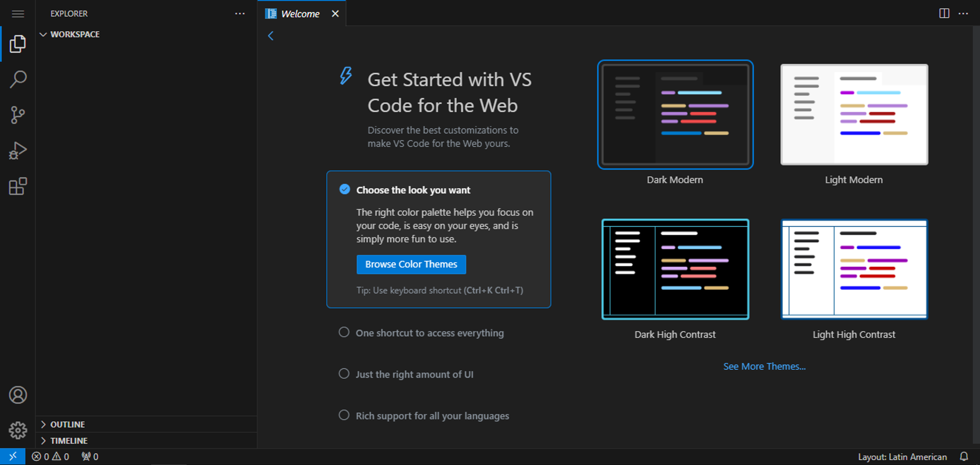
Task: Click the welcome page vertical scrollbar
Action: (976, 235)
